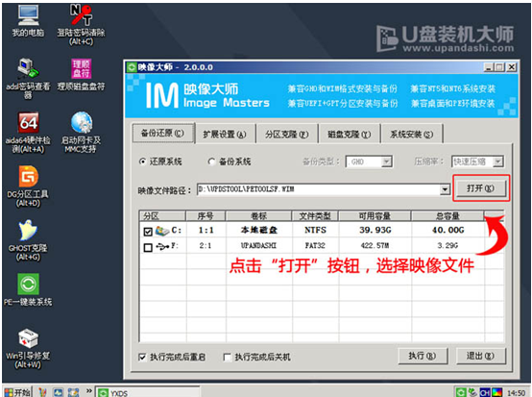Click the CH input language tray icon
The width and height of the screenshot is (532, 397).
coord(485,392)
